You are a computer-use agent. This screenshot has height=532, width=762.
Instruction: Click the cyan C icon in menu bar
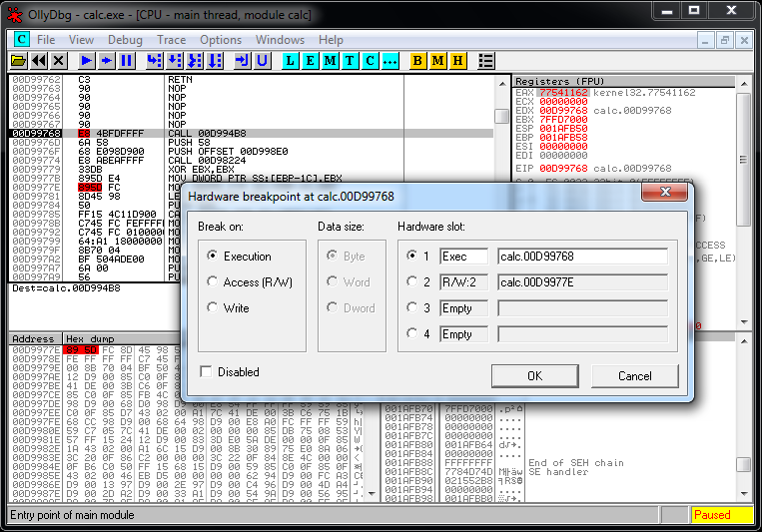(x=21, y=39)
